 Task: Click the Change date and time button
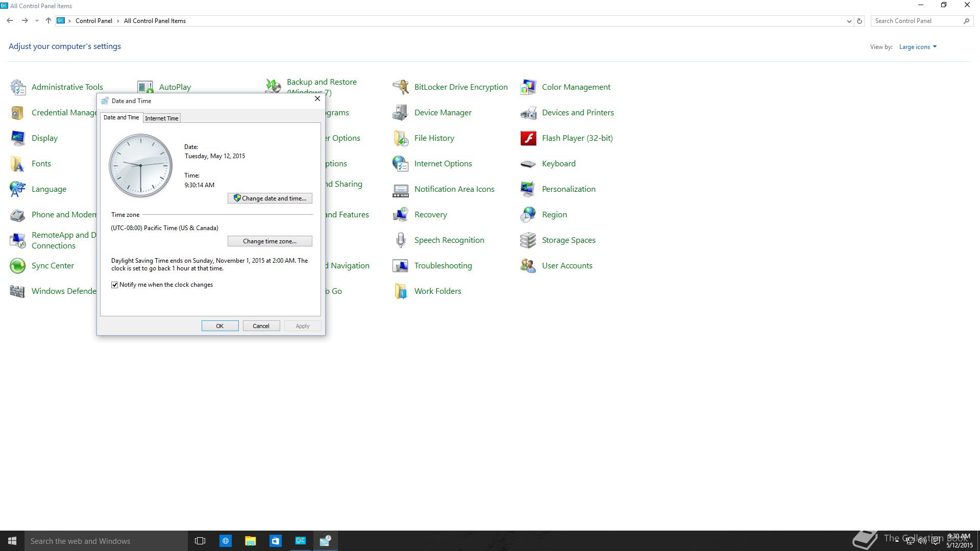tap(269, 198)
